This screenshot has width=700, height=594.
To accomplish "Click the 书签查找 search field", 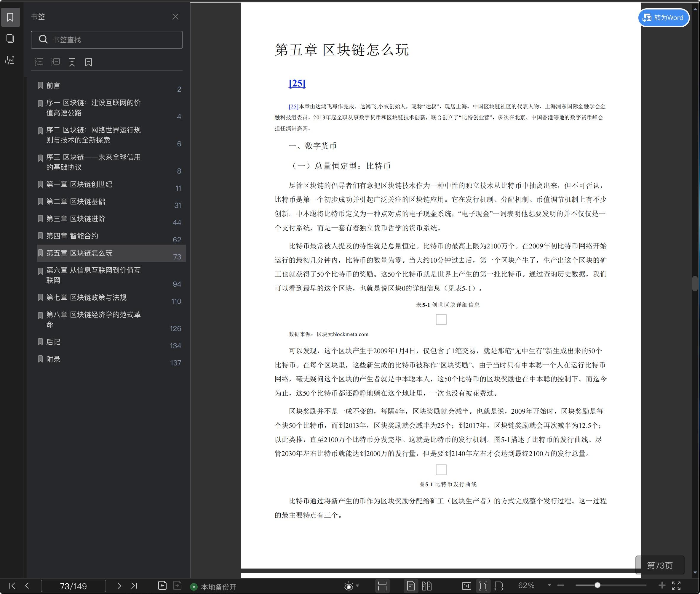I will 106,40.
